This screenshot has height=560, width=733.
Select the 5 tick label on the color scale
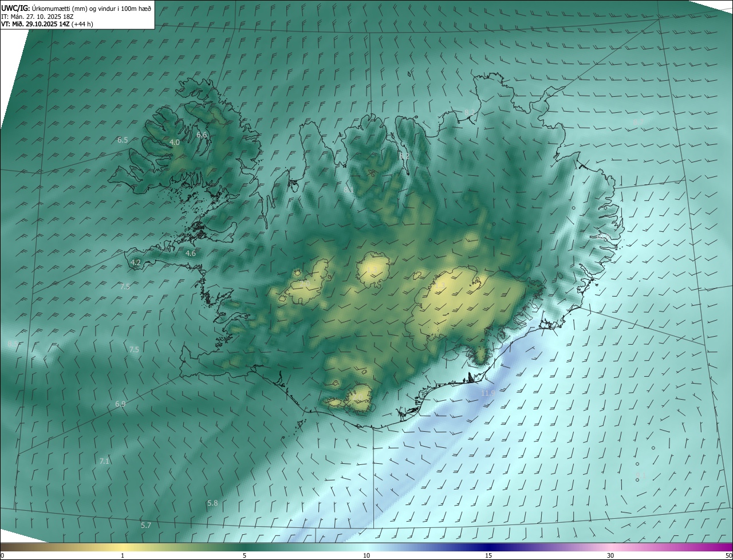pos(245,556)
